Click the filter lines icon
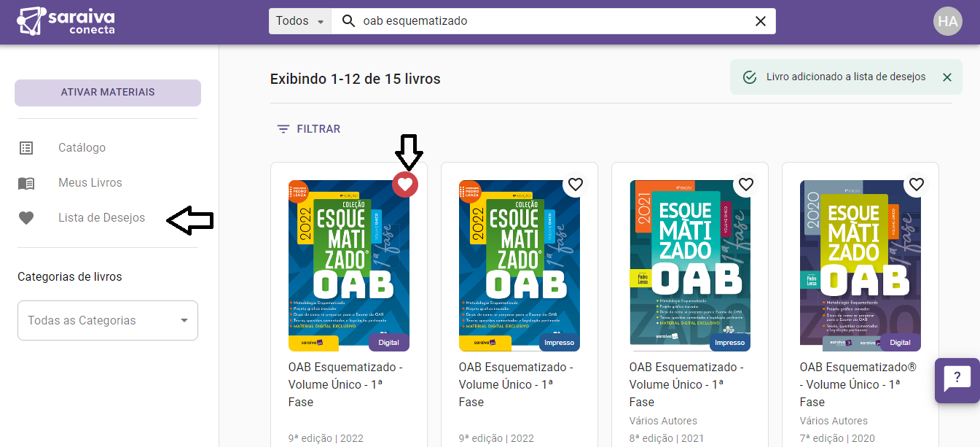Screen dimensions: 980x447 [283, 129]
